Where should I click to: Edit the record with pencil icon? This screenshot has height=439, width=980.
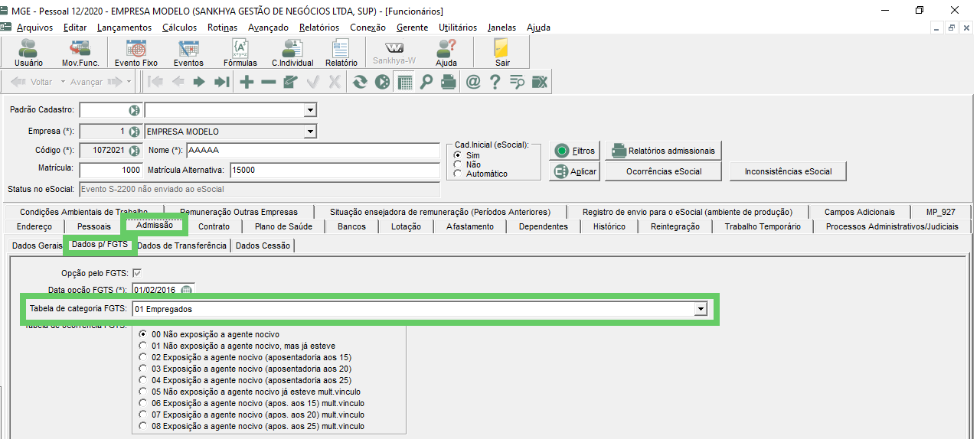[x=290, y=82]
